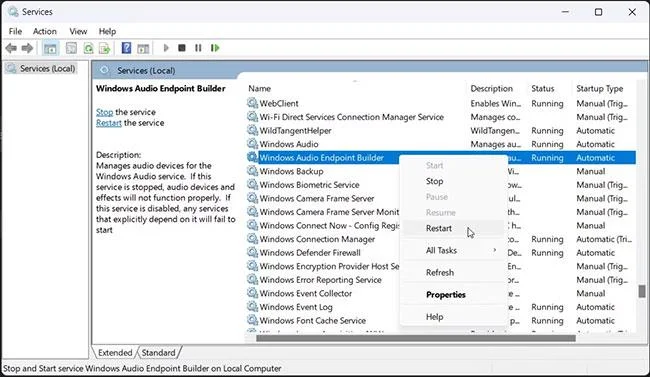Click the Stop Service square icon
The width and height of the screenshot is (650, 377).
click(x=182, y=48)
